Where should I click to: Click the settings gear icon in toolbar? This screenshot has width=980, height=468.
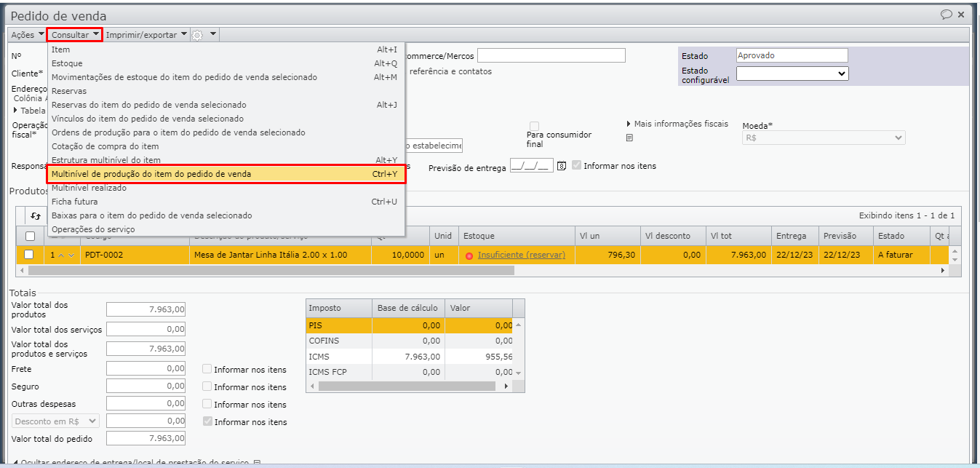(x=197, y=35)
